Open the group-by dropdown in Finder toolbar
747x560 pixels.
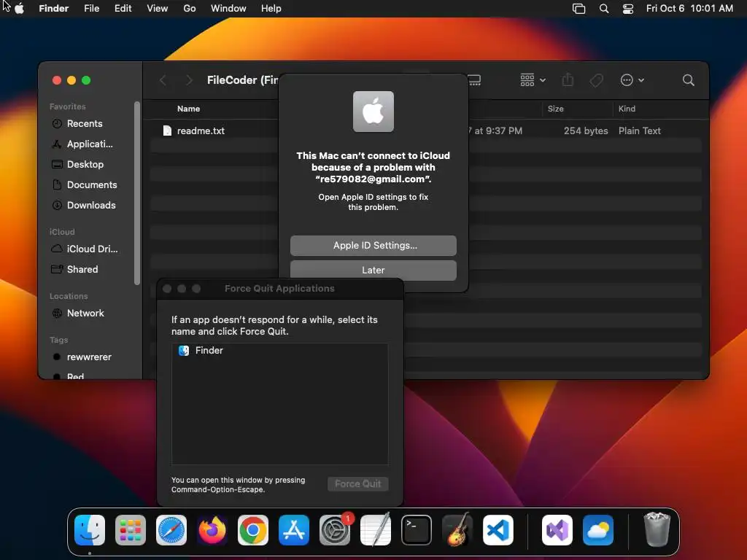tap(533, 80)
